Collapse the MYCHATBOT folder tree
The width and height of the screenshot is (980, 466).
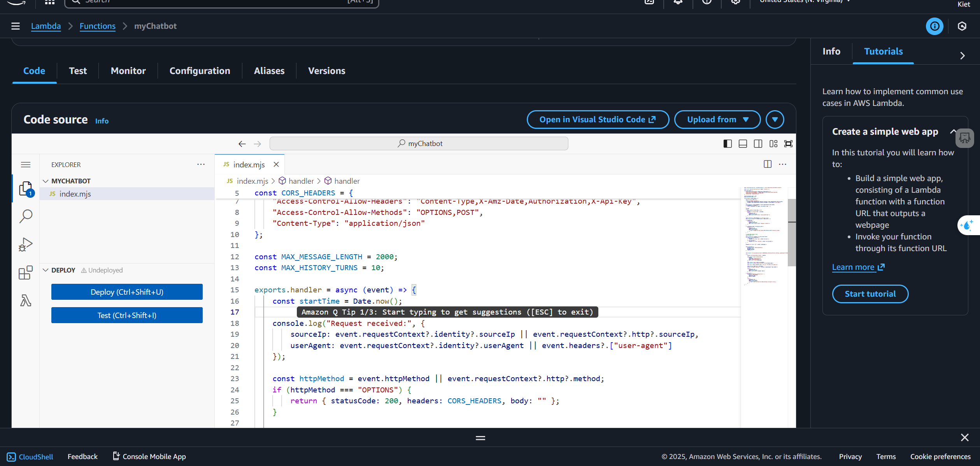point(46,181)
